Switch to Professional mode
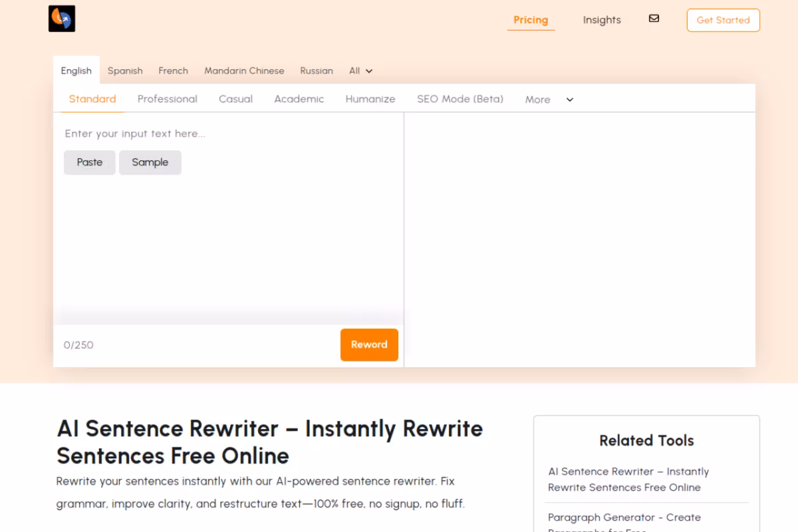798x532 pixels. [168, 99]
